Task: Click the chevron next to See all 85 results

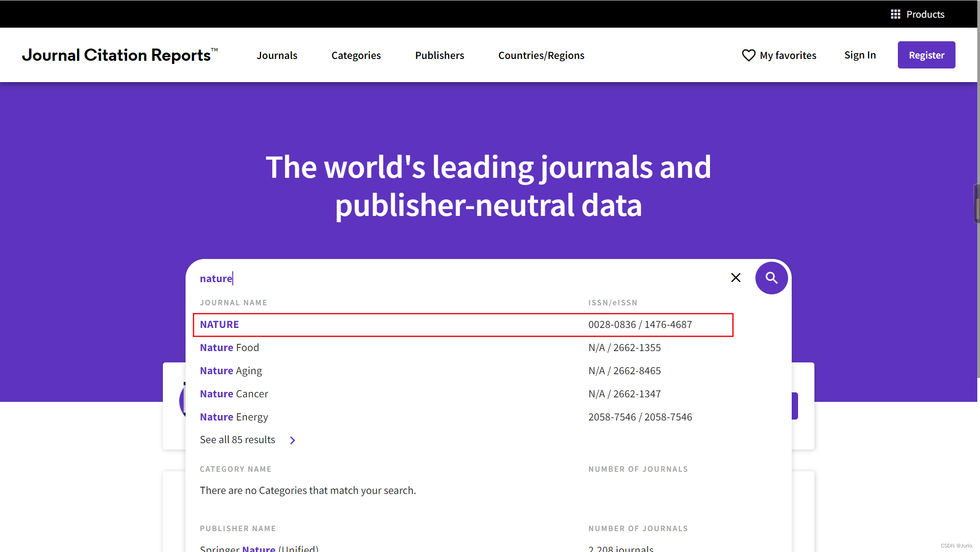Action: (x=293, y=440)
